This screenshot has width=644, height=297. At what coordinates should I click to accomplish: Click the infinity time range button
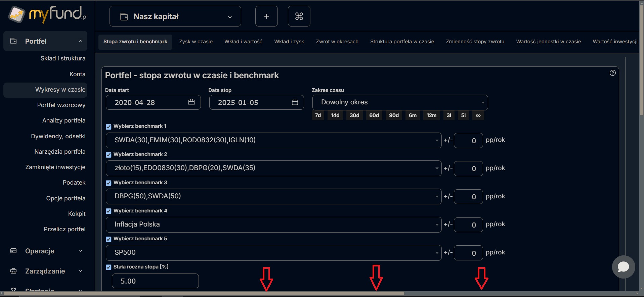pyautogui.click(x=478, y=115)
